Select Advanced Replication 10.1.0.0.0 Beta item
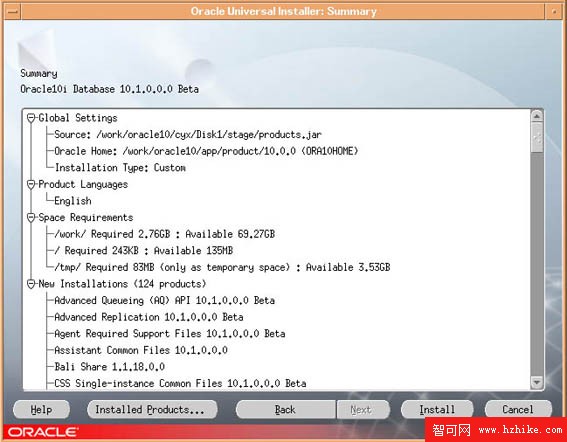 149,317
